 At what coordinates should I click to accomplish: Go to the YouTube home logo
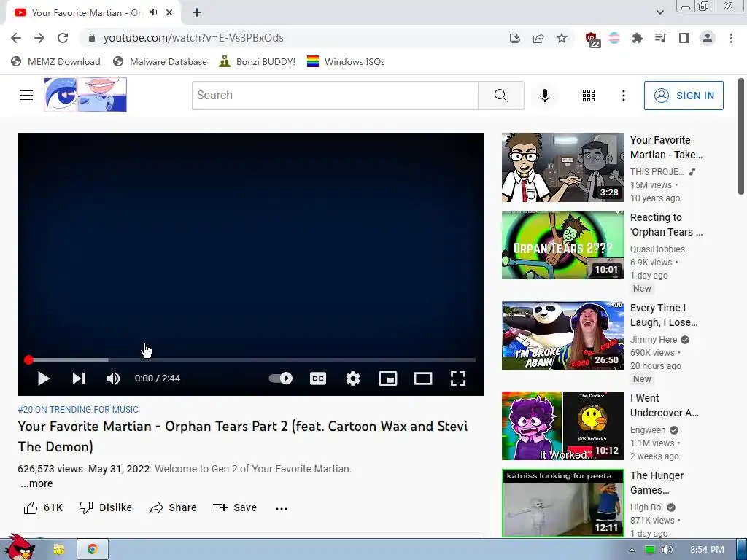85,95
